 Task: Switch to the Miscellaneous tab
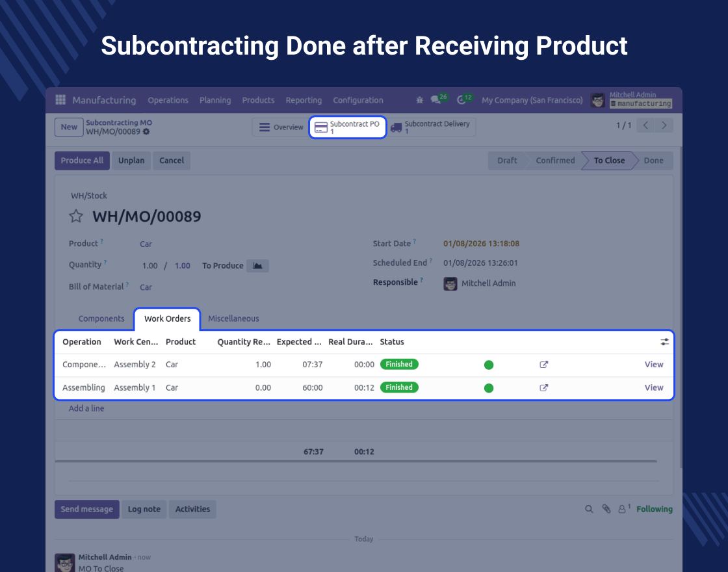(233, 318)
